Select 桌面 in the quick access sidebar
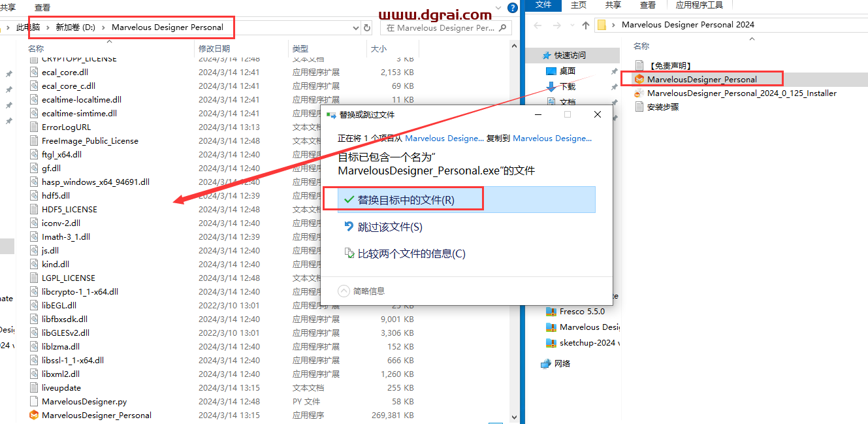 click(568, 71)
